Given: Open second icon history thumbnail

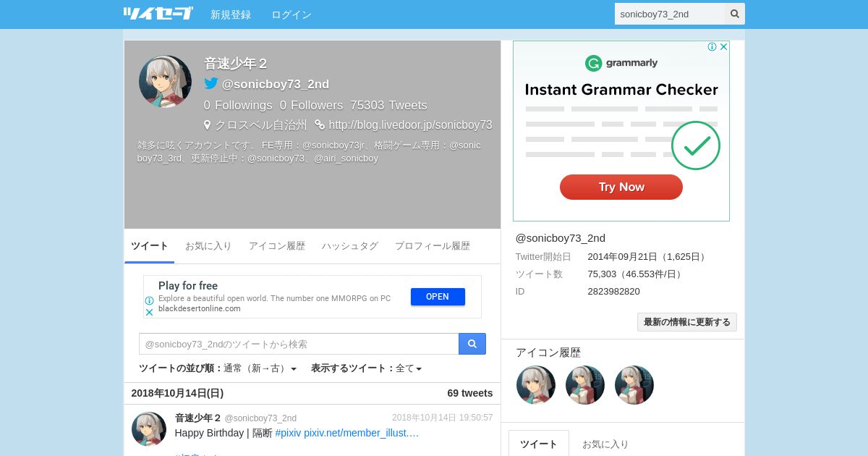Looking at the screenshot, I should [585, 385].
